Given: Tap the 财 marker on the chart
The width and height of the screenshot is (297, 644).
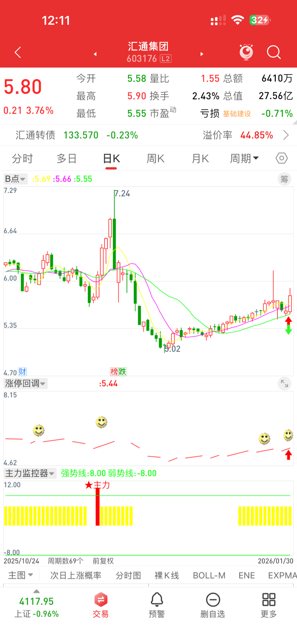Looking at the screenshot, I should pyautogui.click(x=22, y=372).
